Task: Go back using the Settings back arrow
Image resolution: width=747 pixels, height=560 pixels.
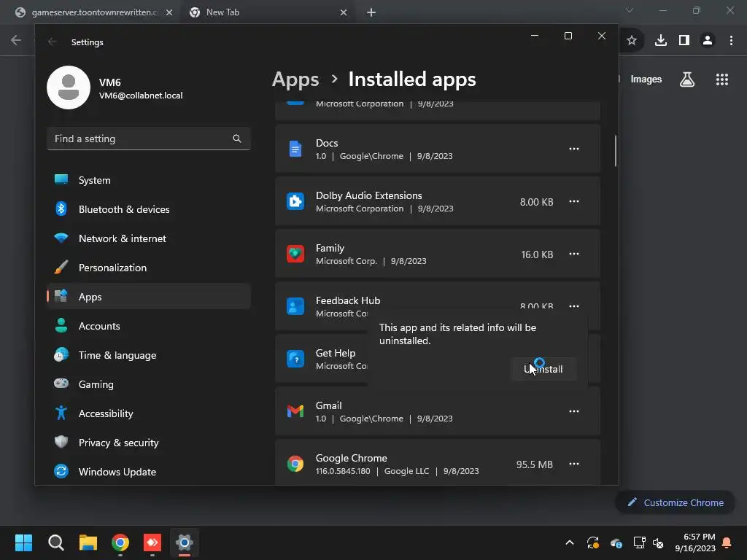Action: point(53,42)
